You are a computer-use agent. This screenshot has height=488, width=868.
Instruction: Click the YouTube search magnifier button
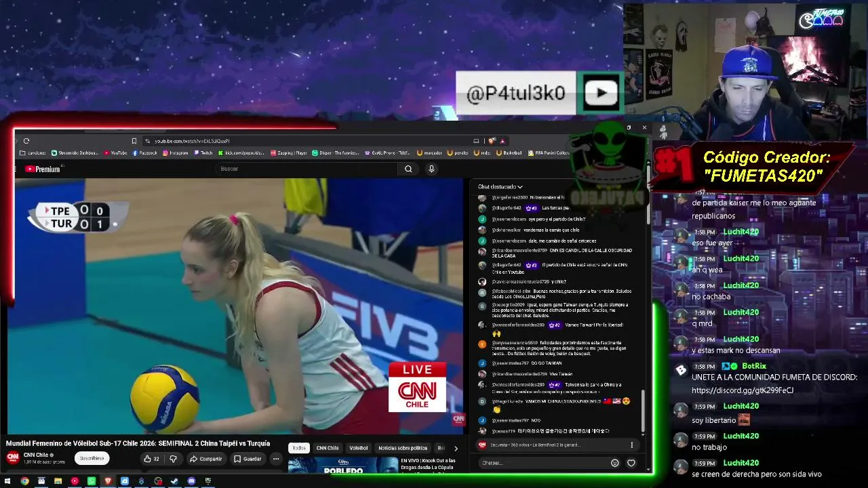408,169
